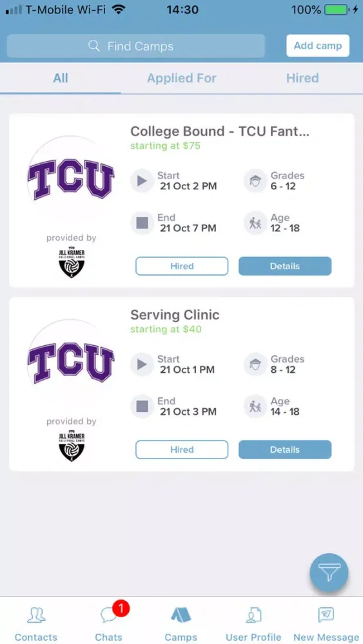Tap the TCU logo of College Bound

71,179
